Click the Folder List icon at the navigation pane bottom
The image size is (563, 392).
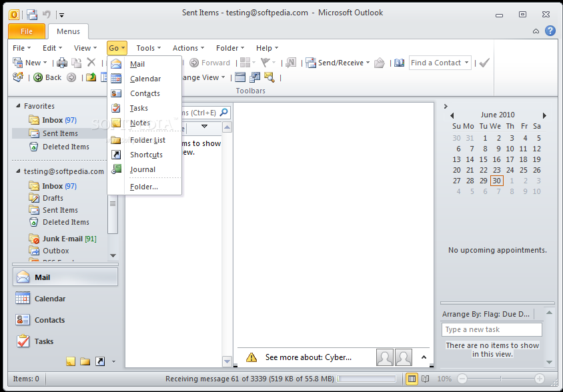[x=85, y=361]
